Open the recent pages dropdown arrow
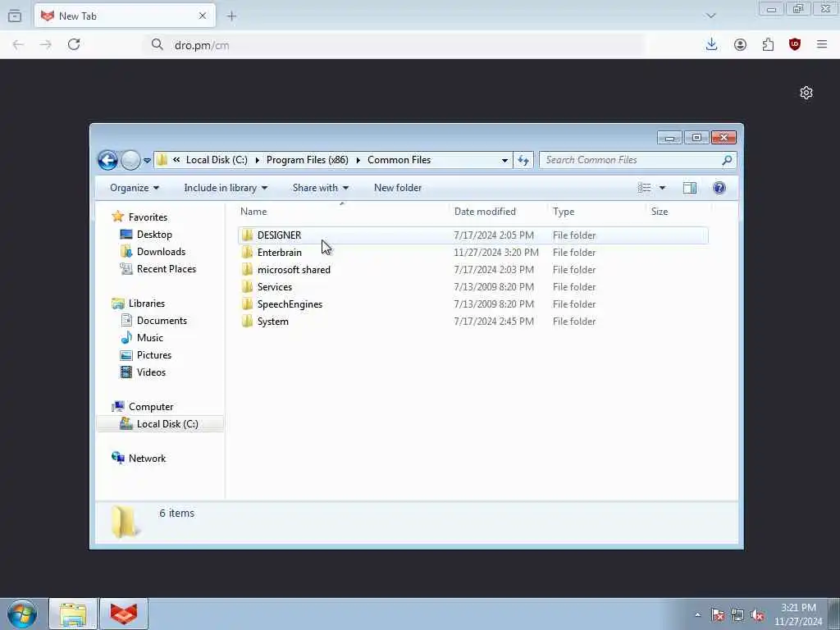The height and width of the screenshot is (630, 840). pyautogui.click(x=147, y=160)
